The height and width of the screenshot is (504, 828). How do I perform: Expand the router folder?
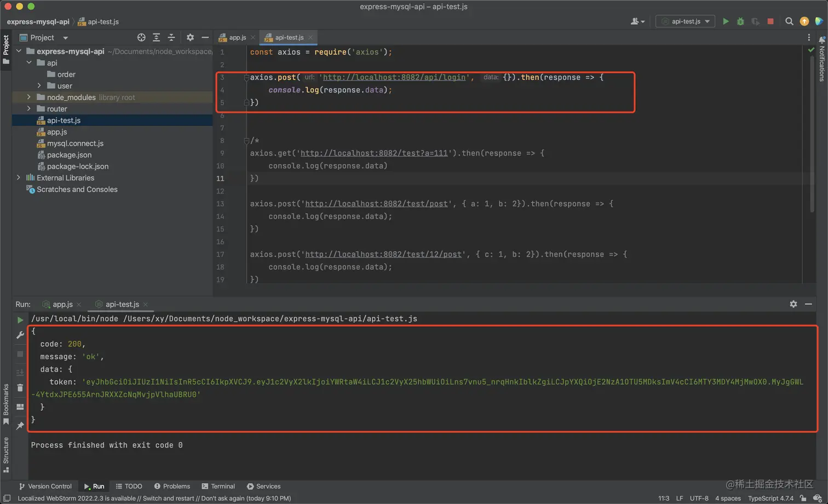(x=29, y=108)
